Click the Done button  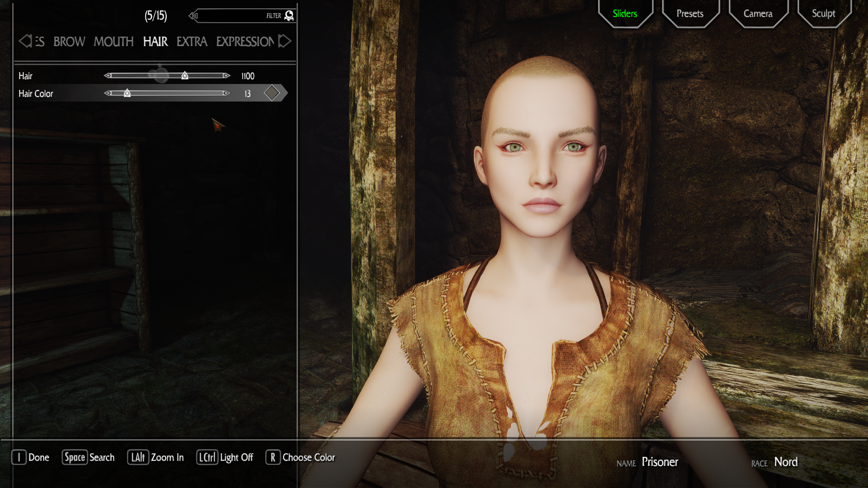(30, 457)
